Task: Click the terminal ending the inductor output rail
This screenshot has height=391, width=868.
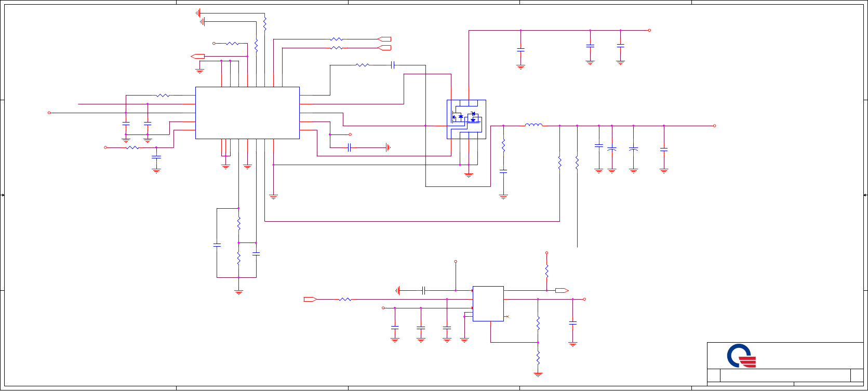Action: point(714,126)
